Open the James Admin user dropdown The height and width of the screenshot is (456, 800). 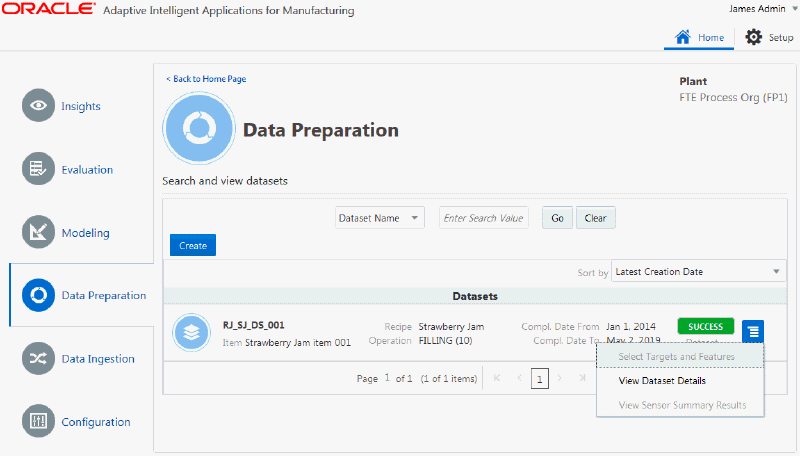tap(762, 9)
